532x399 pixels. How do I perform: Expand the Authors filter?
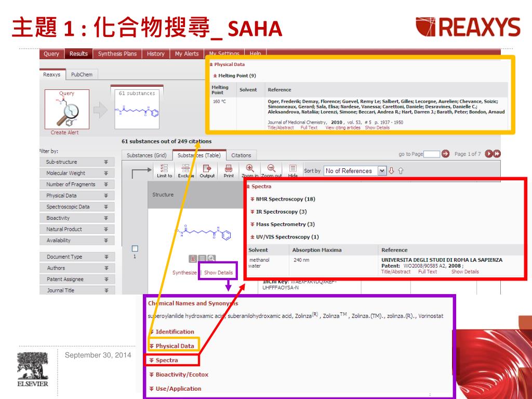tap(77, 268)
